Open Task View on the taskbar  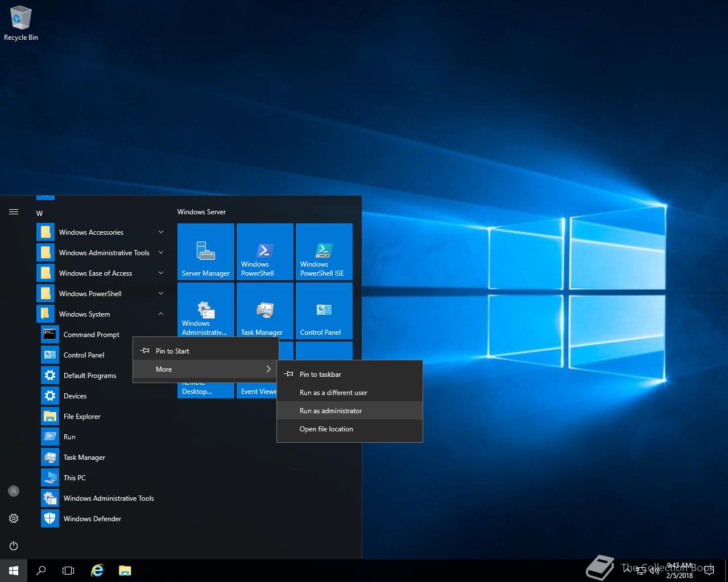tap(68, 570)
